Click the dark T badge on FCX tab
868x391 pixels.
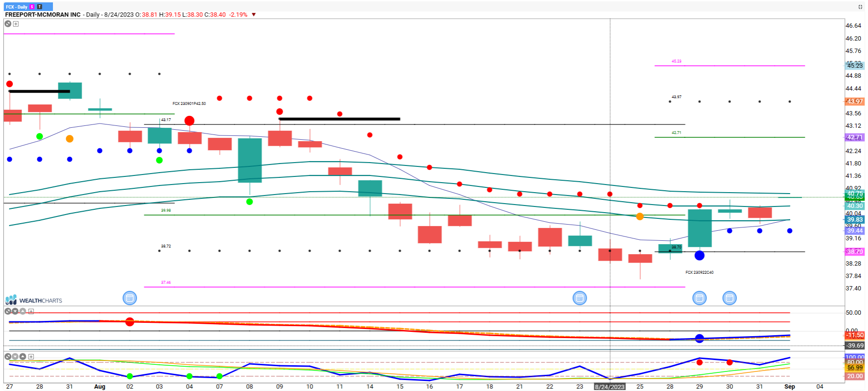point(40,7)
